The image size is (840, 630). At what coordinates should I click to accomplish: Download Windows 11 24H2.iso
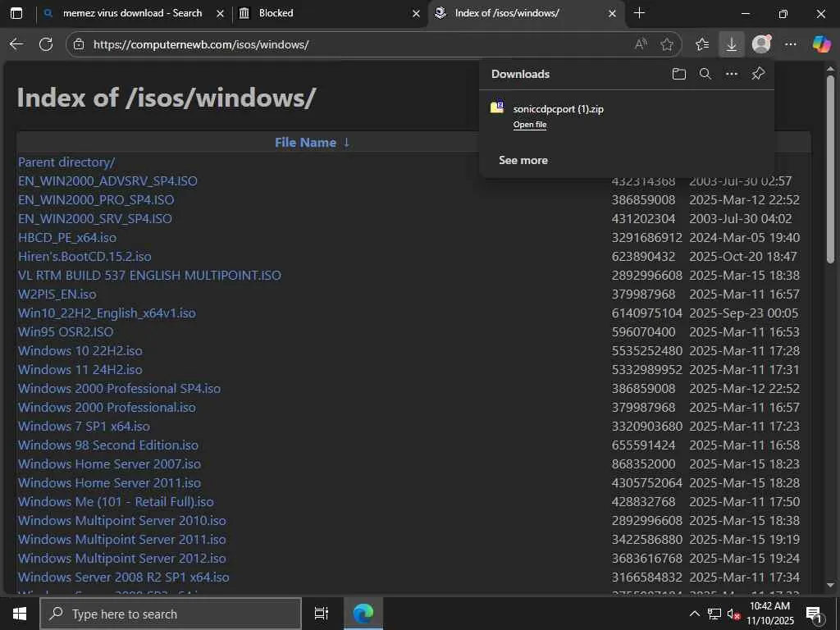tap(80, 370)
